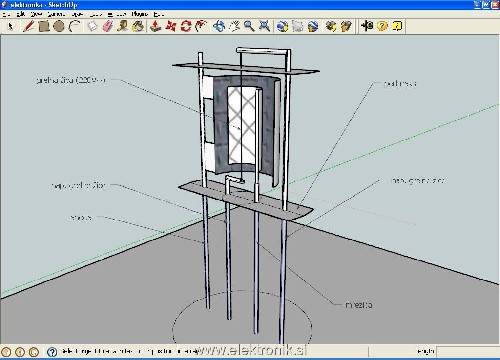Click the status bar help question icon

(52, 352)
